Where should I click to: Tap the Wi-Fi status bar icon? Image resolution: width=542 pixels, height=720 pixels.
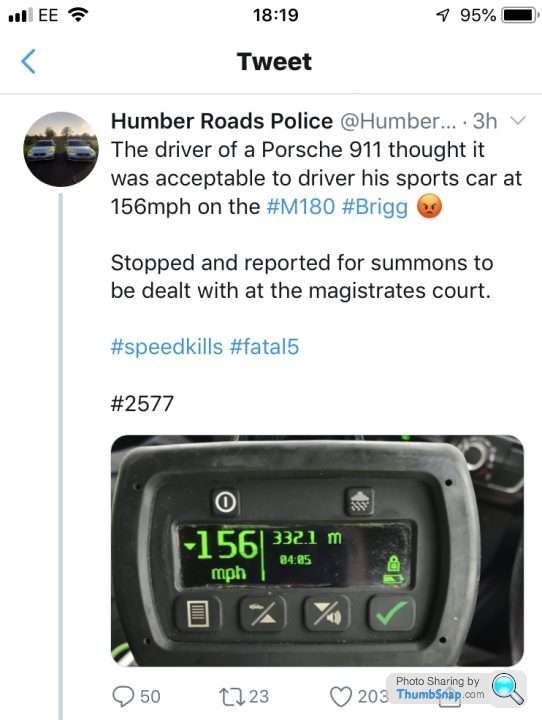78,16
